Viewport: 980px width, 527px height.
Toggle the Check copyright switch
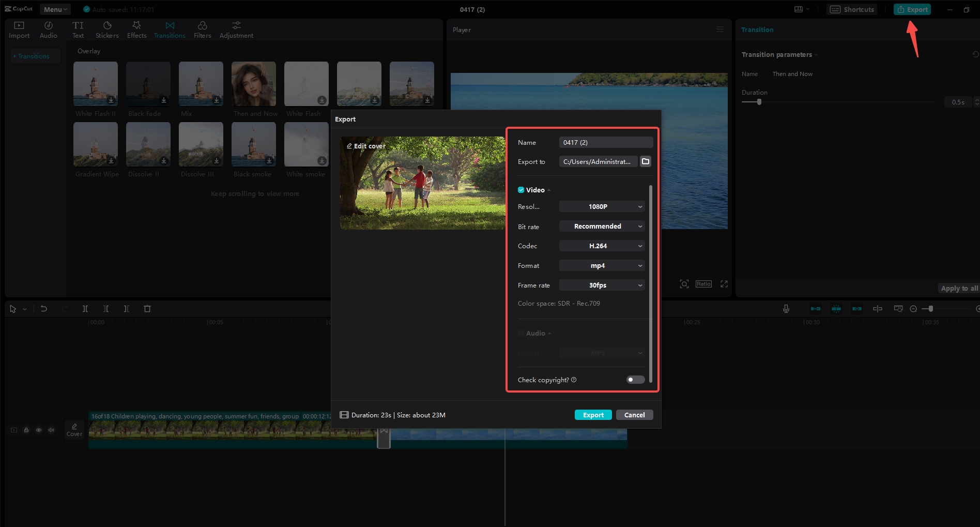click(x=635, y=380)
